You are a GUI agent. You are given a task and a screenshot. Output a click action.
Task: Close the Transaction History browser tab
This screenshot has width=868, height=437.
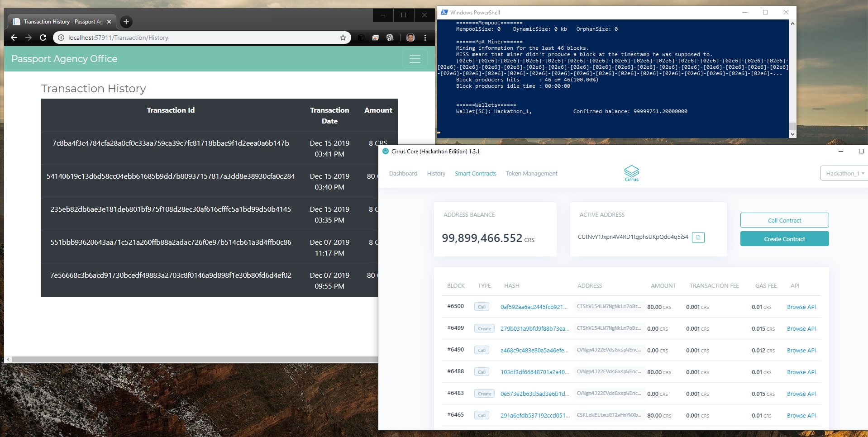[x=109, y=22]
